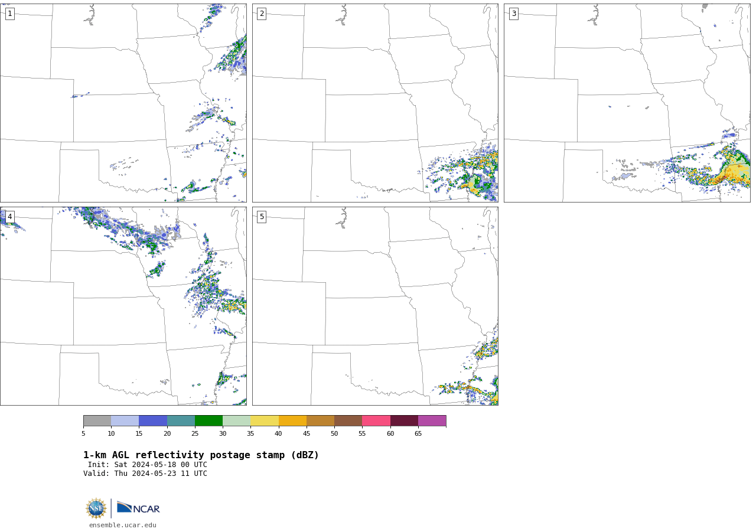Click the 'Valid: Thu 2024-05-23 11 UTC' line

[145, 474]
